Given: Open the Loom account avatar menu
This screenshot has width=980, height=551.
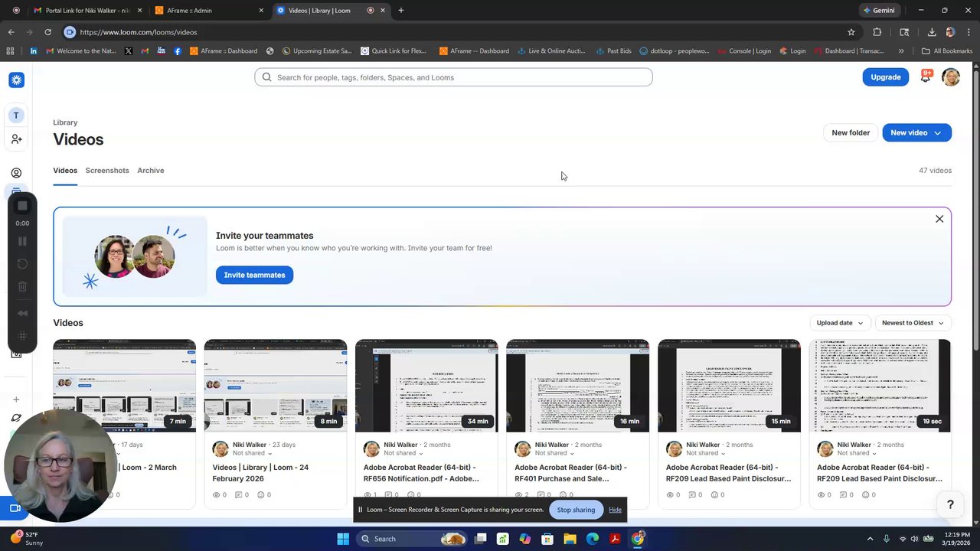Looking at the screenshot, I should 951,77.
